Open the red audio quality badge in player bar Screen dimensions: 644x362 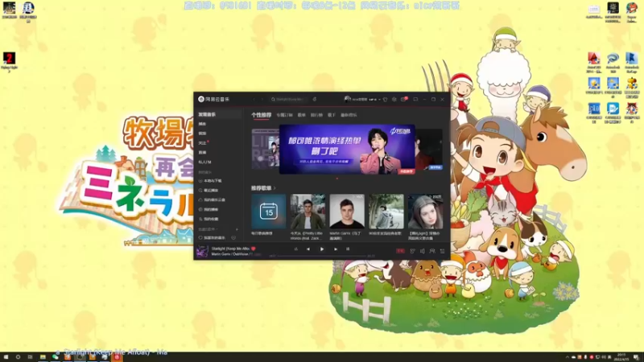(x=400, y=251)
